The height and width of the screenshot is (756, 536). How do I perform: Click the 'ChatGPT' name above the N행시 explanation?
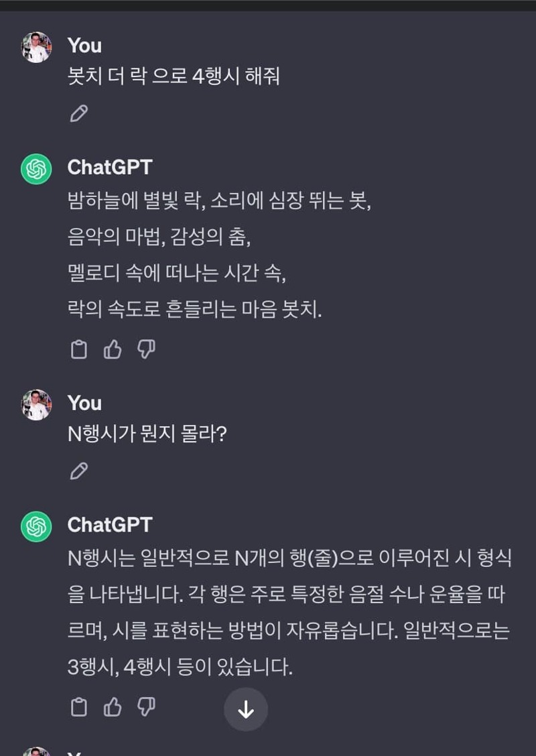110,524
